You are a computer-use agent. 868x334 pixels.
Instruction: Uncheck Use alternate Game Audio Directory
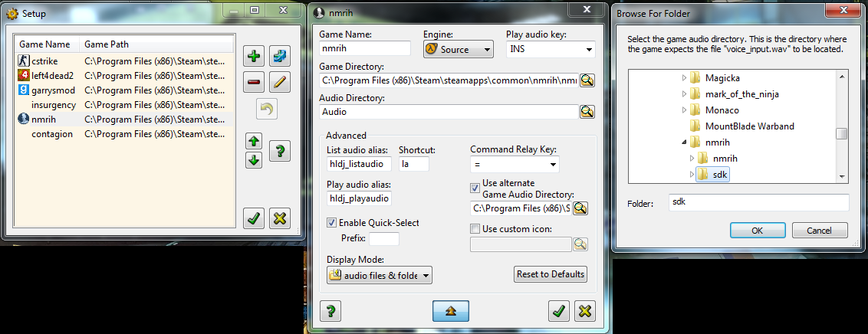475,188
